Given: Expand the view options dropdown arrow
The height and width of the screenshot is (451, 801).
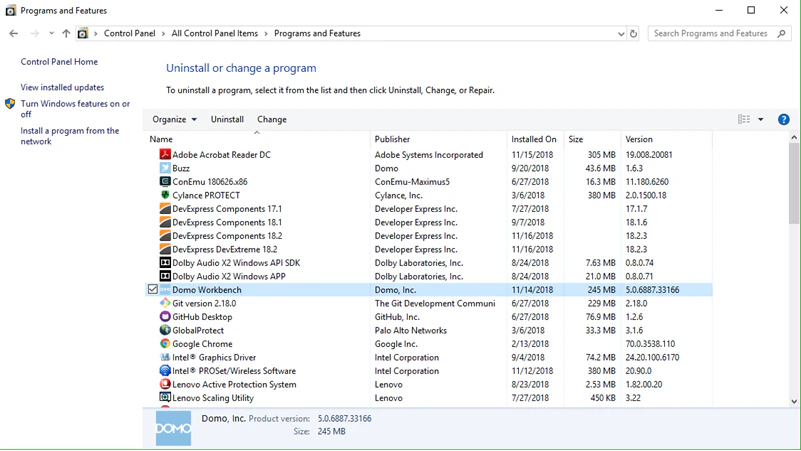Looking at the screenshot, I should [761, 120].
